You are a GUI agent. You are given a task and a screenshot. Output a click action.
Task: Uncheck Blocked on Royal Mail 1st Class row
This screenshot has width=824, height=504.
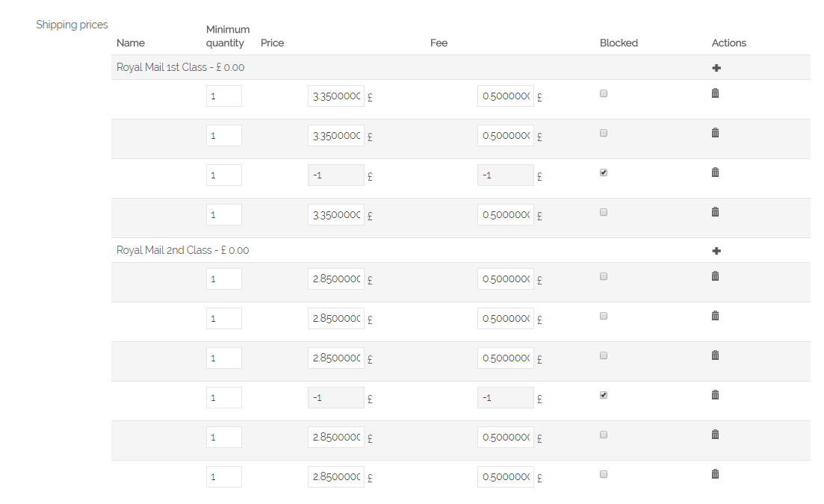[x=604, y=172]
